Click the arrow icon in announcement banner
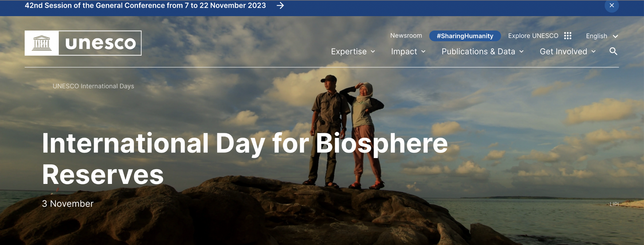The width and height of the screenshot is (644, 245). (280, 6)
